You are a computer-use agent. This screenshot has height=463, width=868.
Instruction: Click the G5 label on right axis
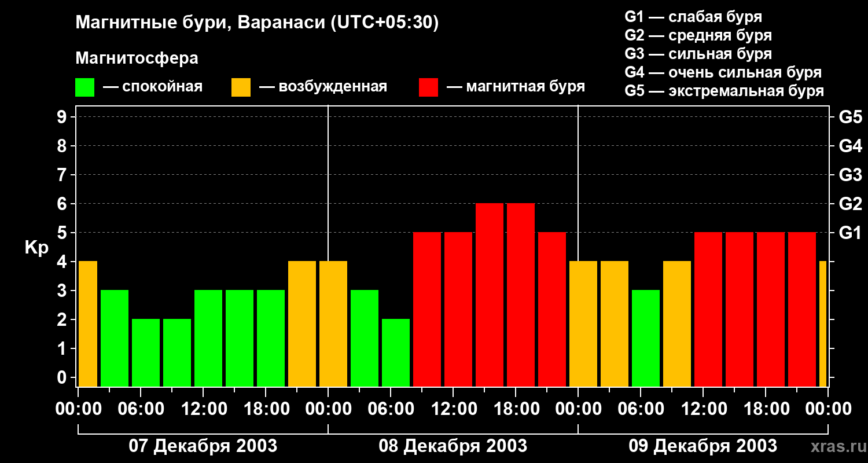(850, 117)
